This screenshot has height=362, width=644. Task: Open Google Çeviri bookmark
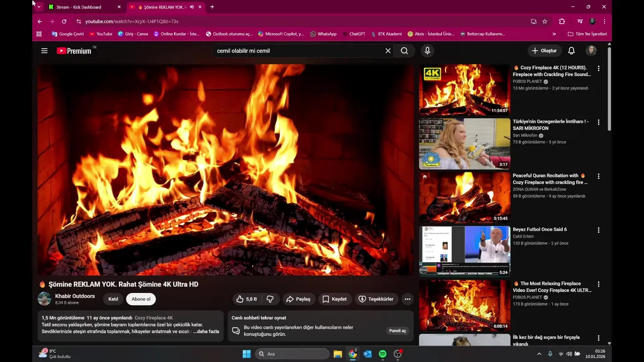point(68,34)
